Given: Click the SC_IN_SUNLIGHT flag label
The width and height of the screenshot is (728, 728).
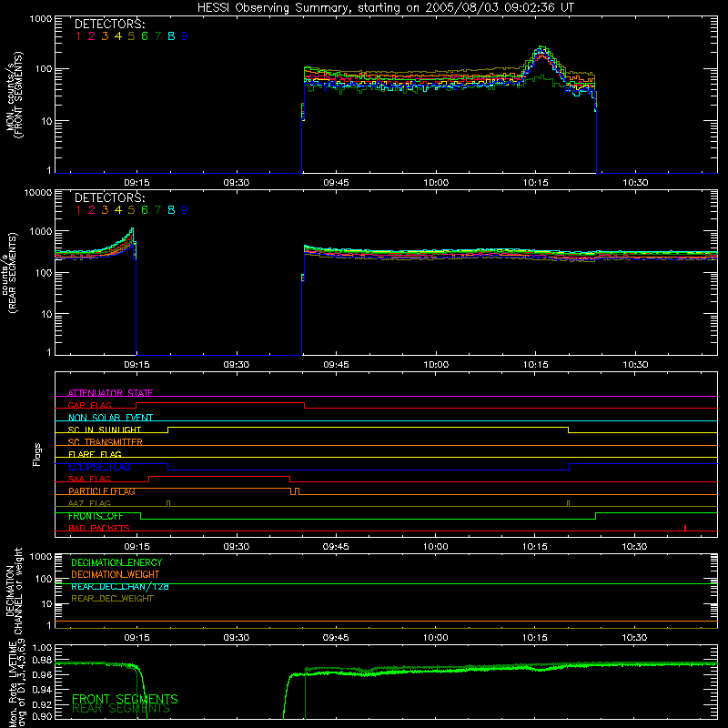Looking at the screenshot, I should pyautogui.click(x=105, y=430).
